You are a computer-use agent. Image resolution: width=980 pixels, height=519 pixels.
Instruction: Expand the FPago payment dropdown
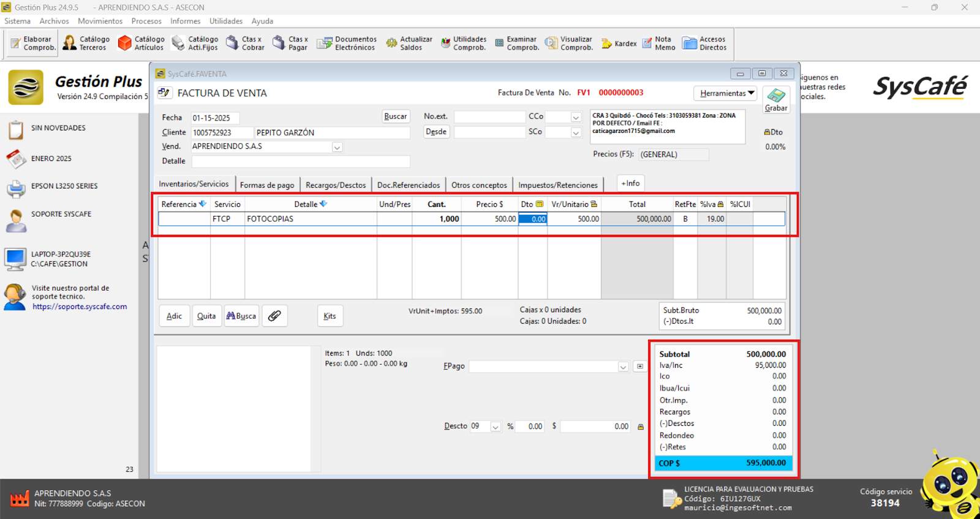pos(623,367)
